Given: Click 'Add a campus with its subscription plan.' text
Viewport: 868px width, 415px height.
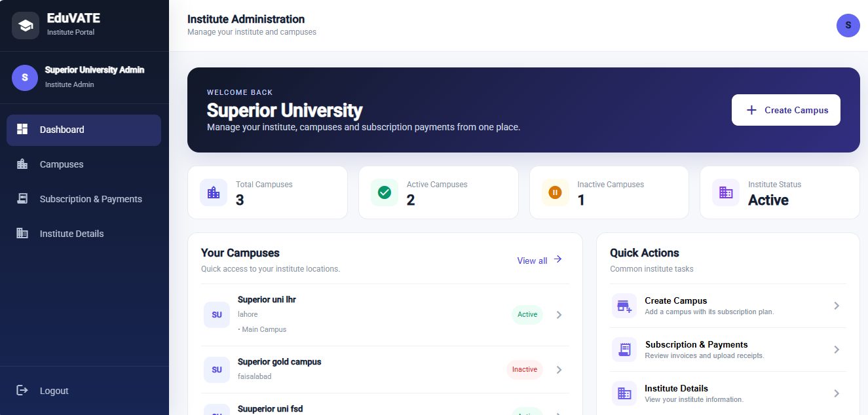Looking at the screenshot, I should coord(709,312).
